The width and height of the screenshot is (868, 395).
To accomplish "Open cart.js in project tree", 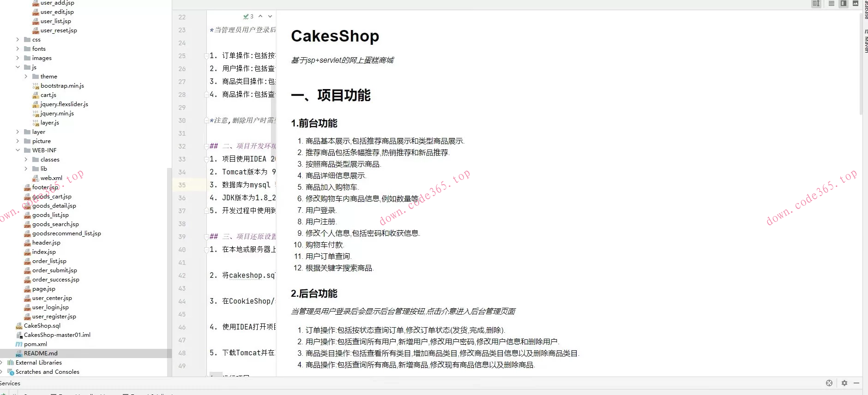I will point(48,95).
